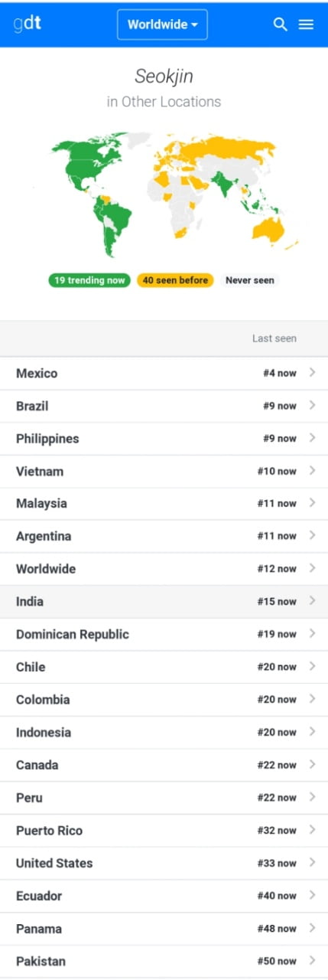Click the 'Never seen' legend label
The image size is (328, 980).
(x=249, y=280)
